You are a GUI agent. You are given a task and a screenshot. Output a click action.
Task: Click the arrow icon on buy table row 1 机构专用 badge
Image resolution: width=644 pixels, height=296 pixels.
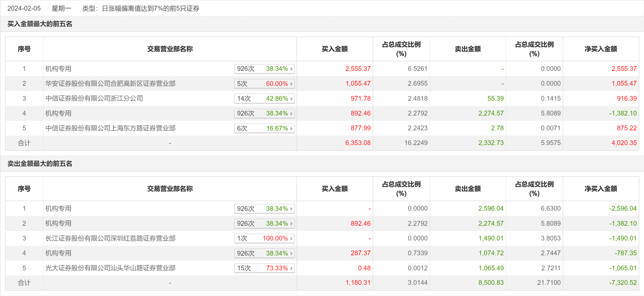pos(291,69)
